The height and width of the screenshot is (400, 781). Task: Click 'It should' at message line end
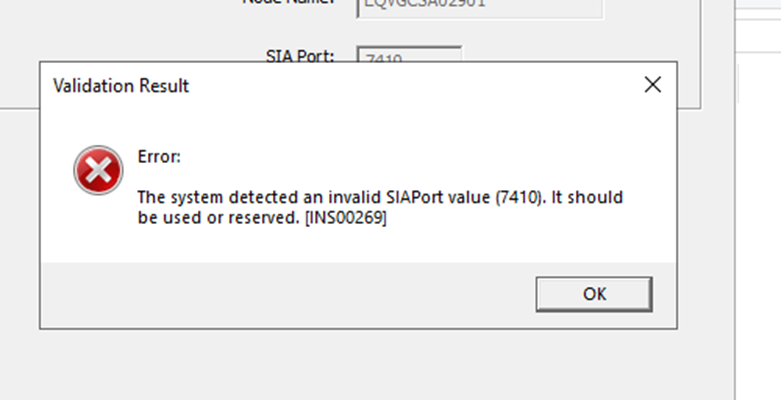[587, 197]
